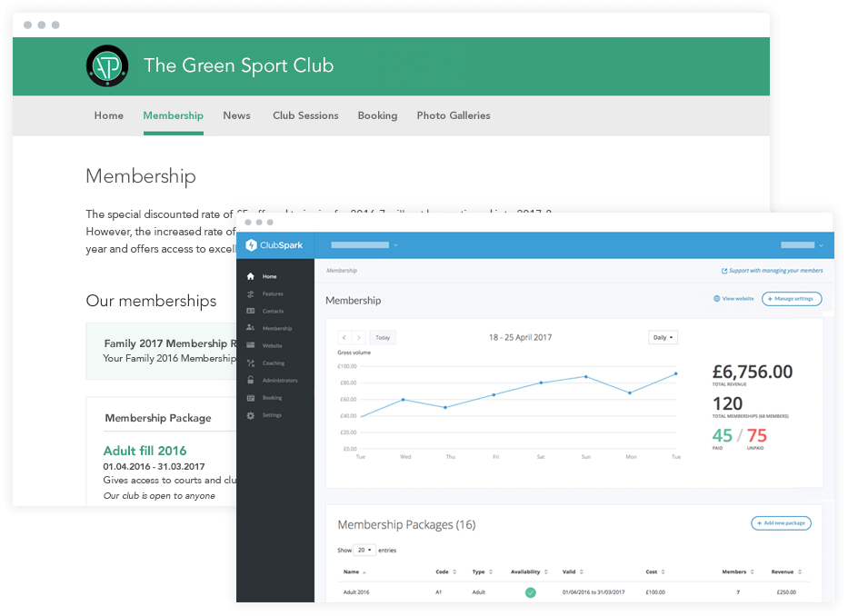Open the Photo Galleries tab
The width and height of the screenshot is (848, 616).
[453, 115]
